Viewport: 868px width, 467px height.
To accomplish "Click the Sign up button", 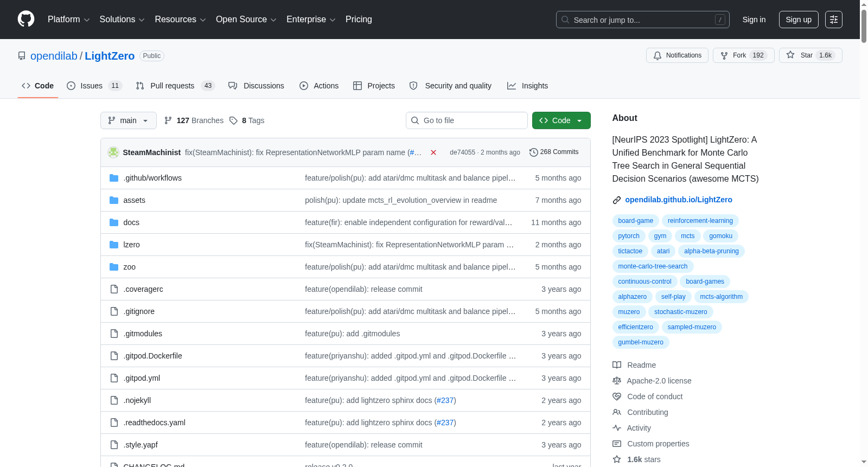I will click(x=799, y=20).
